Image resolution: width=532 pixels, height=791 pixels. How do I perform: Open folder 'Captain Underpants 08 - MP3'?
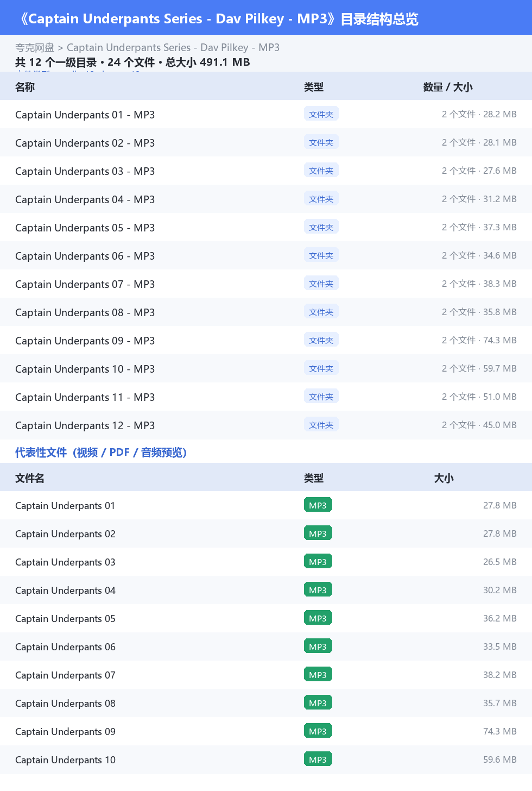[x=85, y=312]
